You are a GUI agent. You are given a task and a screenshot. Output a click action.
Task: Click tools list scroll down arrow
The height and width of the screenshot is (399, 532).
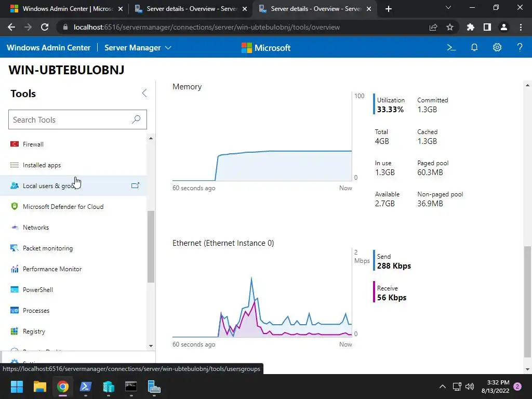click(151, 346)
